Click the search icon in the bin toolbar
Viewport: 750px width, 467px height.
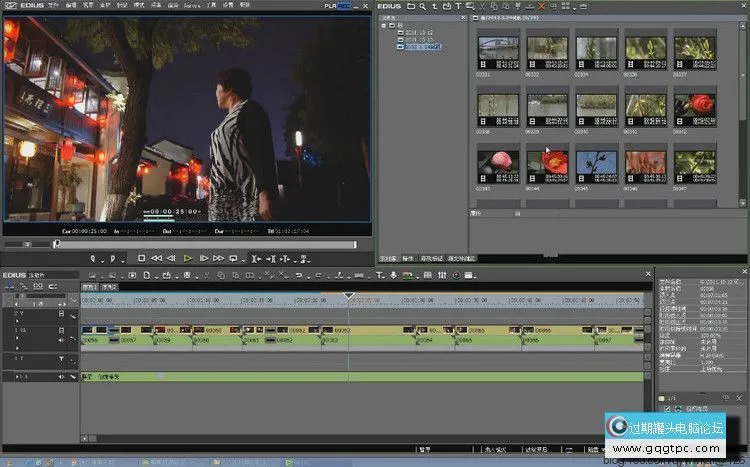point(424,6)
